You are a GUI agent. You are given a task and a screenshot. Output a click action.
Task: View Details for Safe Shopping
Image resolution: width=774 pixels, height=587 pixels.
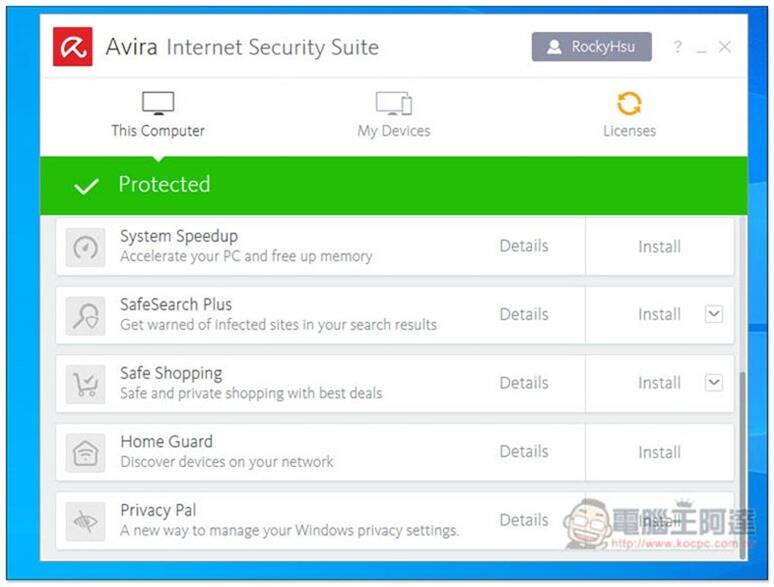pos(524,383)
